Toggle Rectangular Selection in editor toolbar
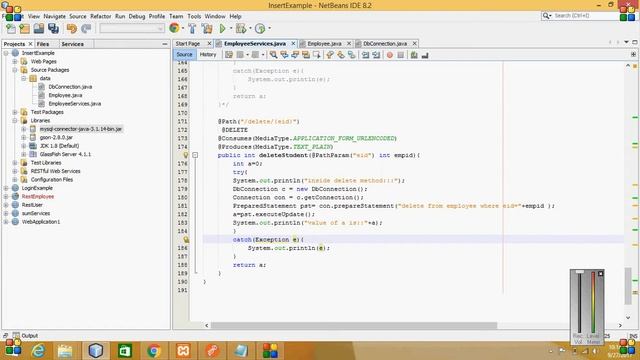The width and height of the screenshot is (640, 360). 316,55
